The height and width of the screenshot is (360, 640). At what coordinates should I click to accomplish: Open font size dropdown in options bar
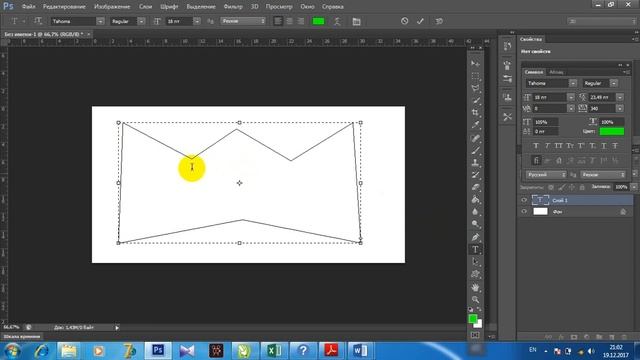197,21
